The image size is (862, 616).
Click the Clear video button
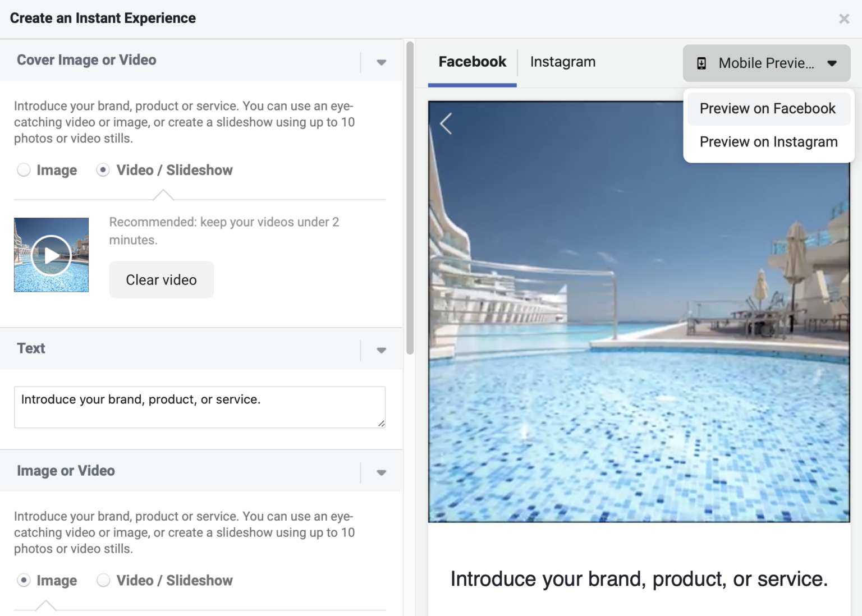[x=161, y=279]
